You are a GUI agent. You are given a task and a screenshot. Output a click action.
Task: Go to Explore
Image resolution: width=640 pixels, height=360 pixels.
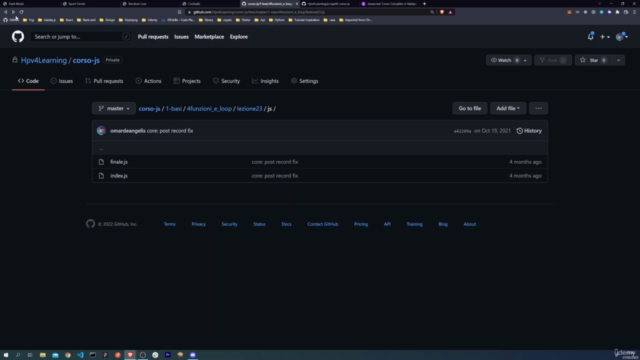pyautogui.click(x=239, y=37)
